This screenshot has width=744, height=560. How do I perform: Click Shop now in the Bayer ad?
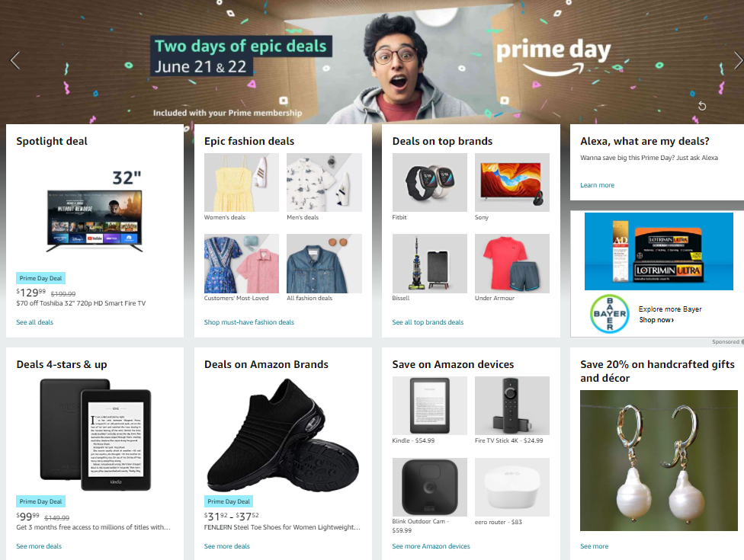[656, 319]
